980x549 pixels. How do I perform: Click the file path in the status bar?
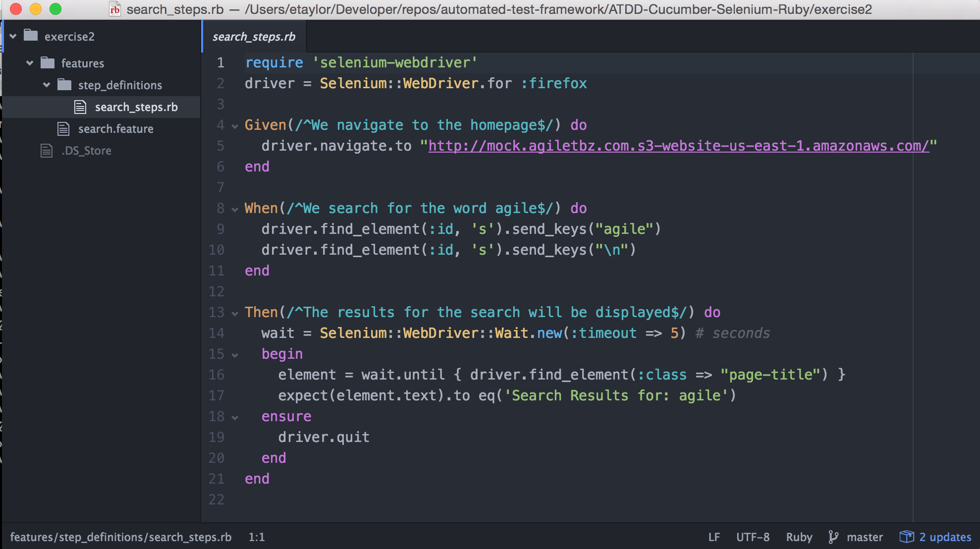pyautogui.click(x=121, y=537)
